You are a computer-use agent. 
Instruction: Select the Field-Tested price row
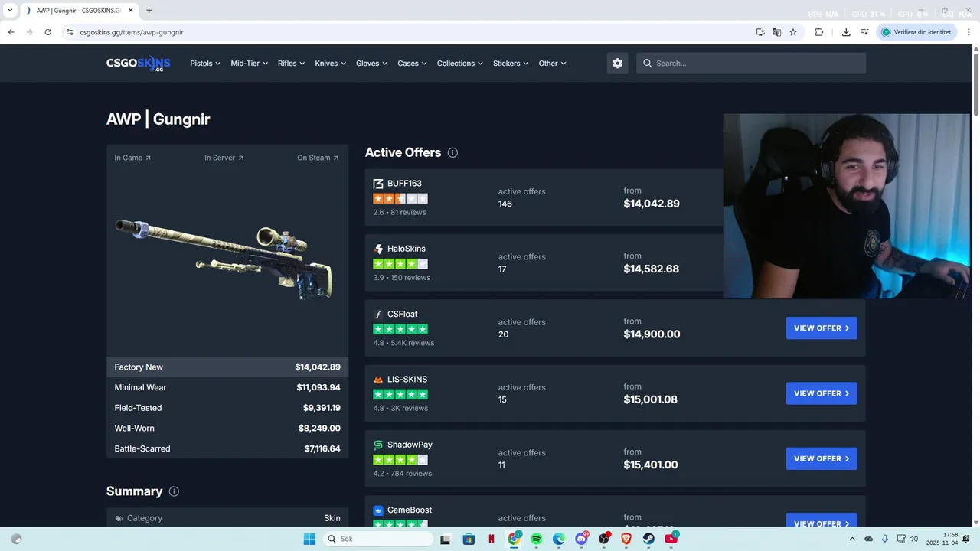click(x=227, y=408)
